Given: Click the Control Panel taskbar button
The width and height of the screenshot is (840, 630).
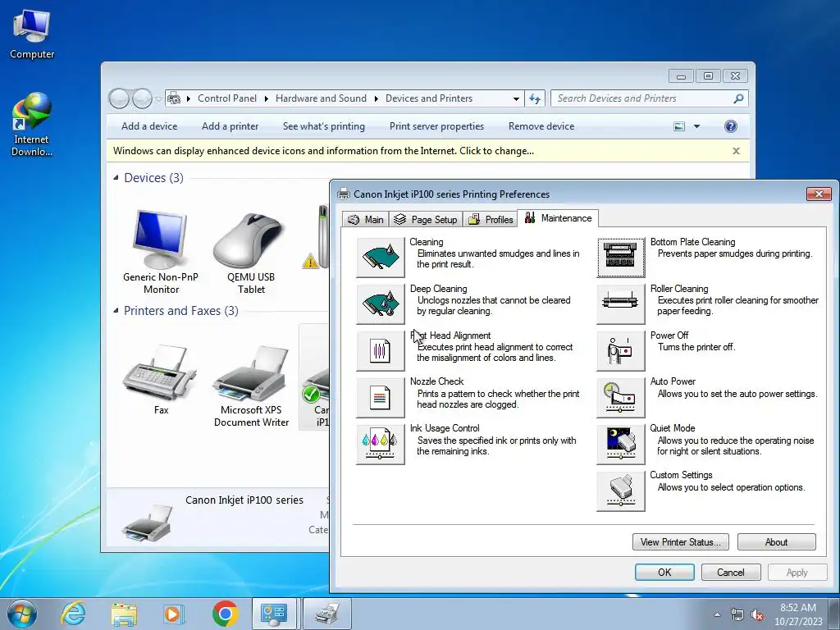Looking at the screenshot, I should pyautogui.click(x=274, y=614).
